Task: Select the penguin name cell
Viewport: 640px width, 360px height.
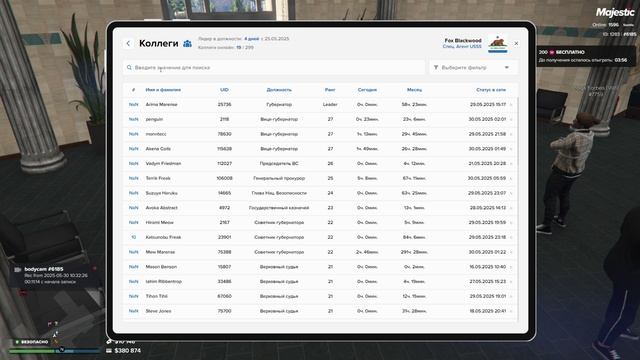Action: click(x=154, y=119)
